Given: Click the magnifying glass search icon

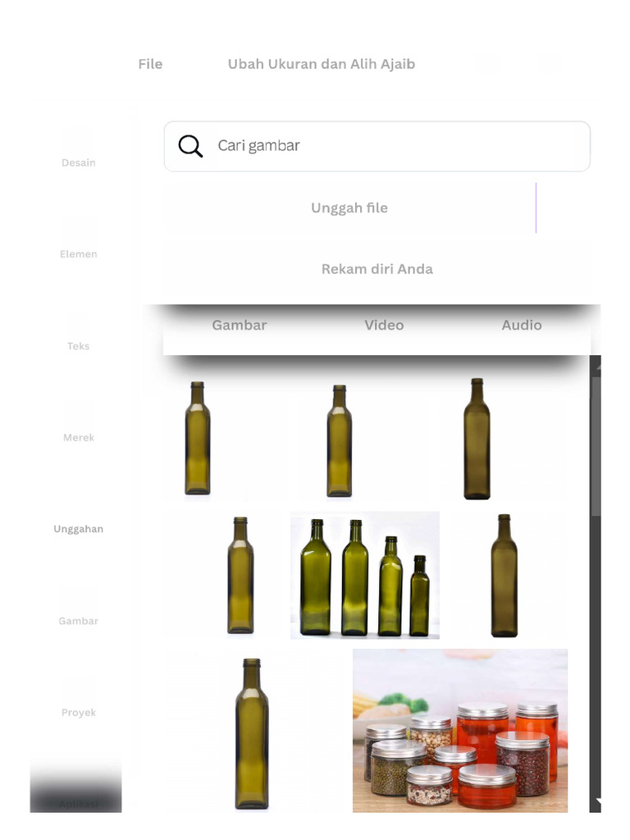Looking at the screenshot, I should click(190, 146).
